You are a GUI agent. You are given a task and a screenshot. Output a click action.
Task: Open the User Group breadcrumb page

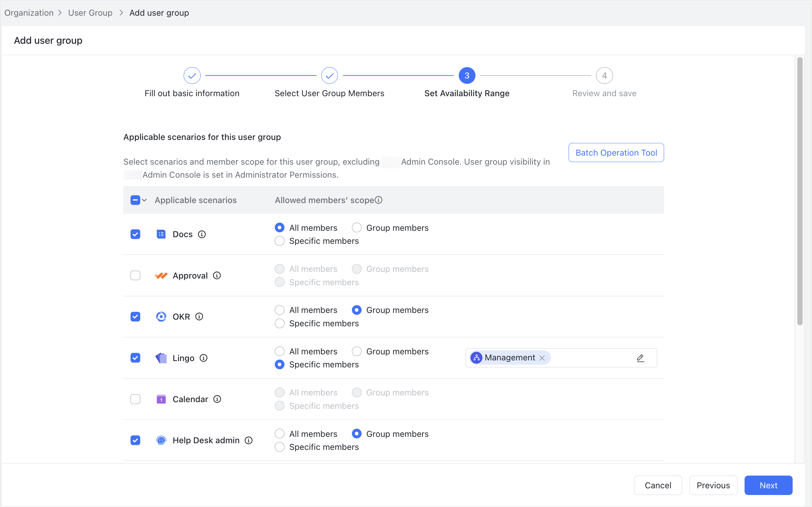point(90,13)
